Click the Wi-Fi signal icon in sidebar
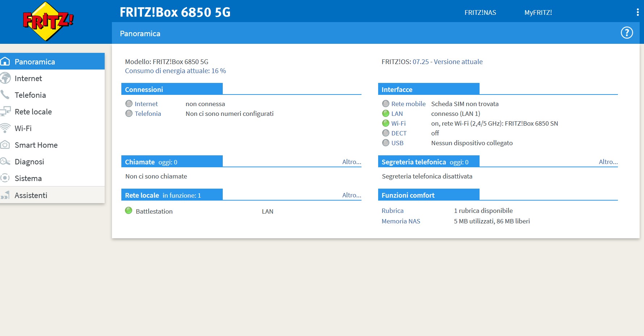 click(5, 128)
